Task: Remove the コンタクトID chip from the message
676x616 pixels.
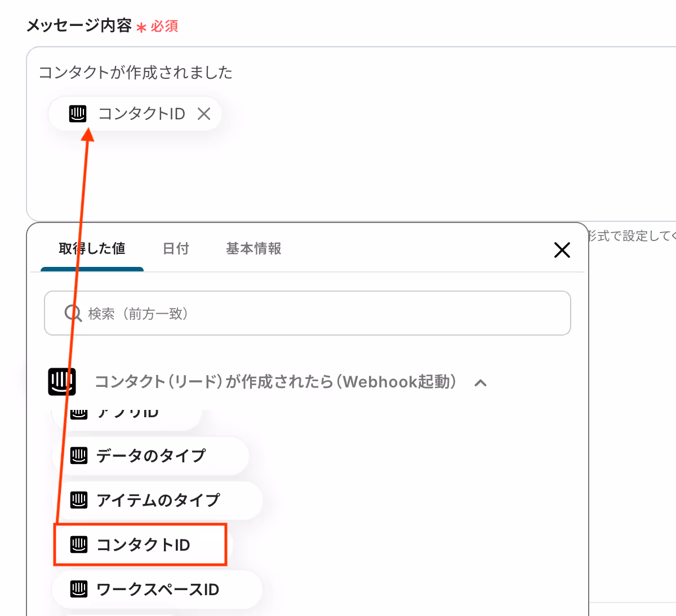Action: 204,114
